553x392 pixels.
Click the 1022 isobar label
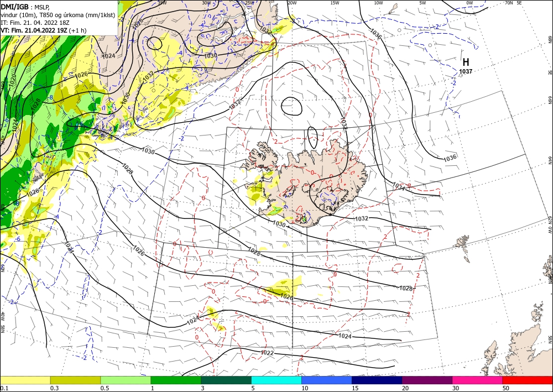point(267,353)
